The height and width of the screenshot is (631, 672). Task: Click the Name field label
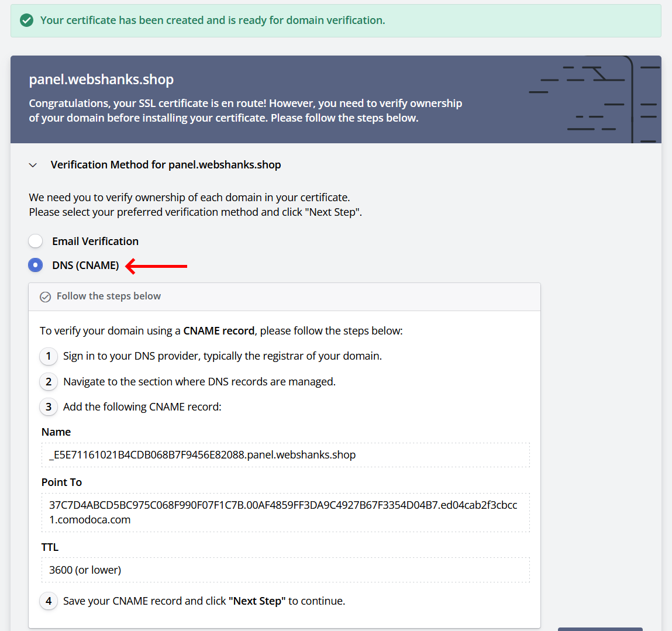tap(56, 432)
